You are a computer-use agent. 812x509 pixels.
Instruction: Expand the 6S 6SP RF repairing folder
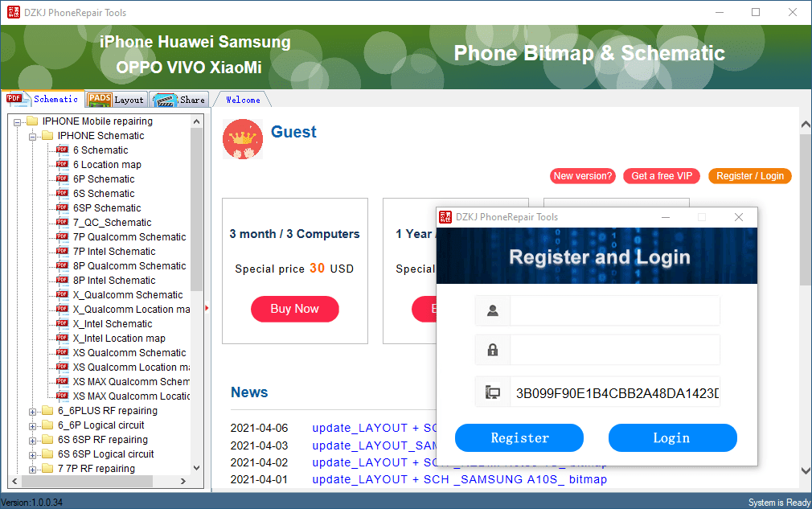point(33,441)
